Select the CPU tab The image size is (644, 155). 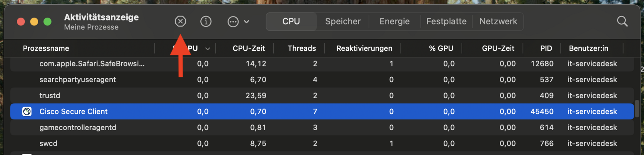pyautogui.click(x=291, y=22)
